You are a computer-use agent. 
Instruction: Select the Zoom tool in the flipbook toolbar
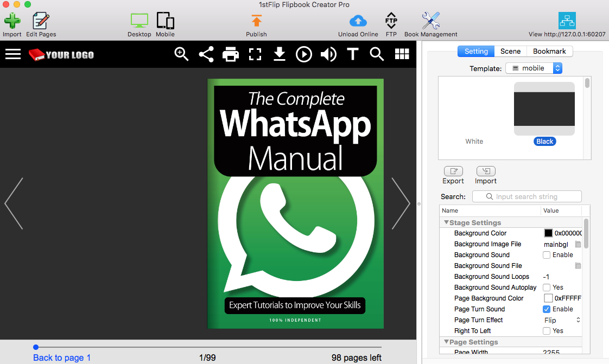coord(181,54)
